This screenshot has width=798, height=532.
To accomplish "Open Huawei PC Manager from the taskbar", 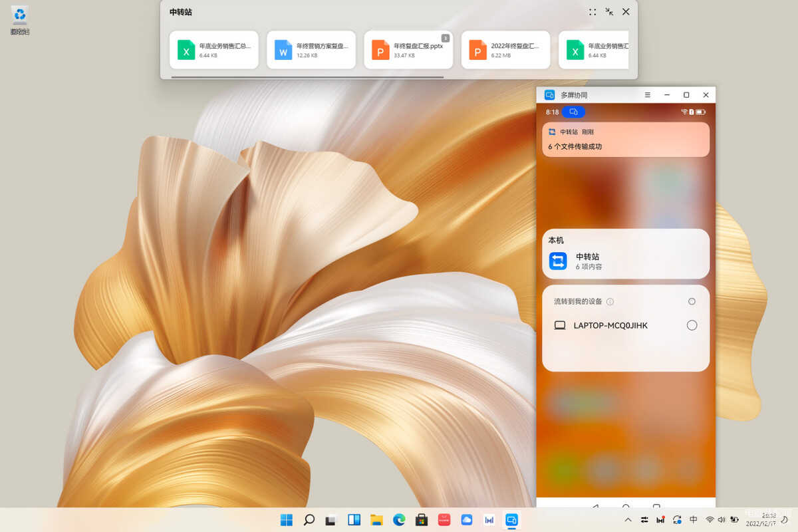I will [x=489, y=520].
